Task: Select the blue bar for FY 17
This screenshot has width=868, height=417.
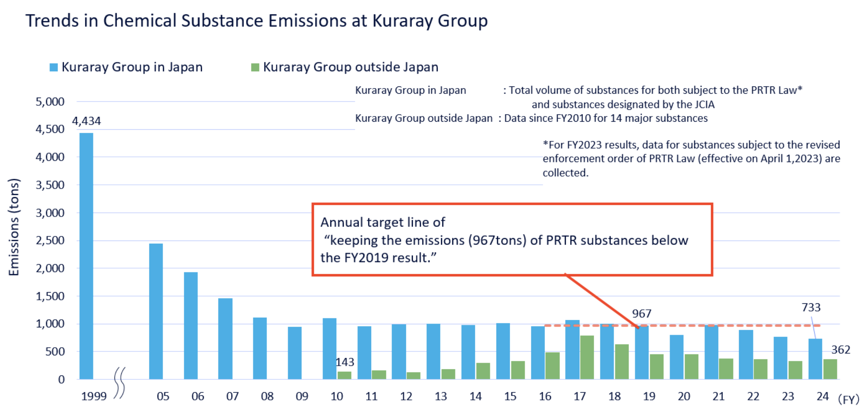Action: 573,349
